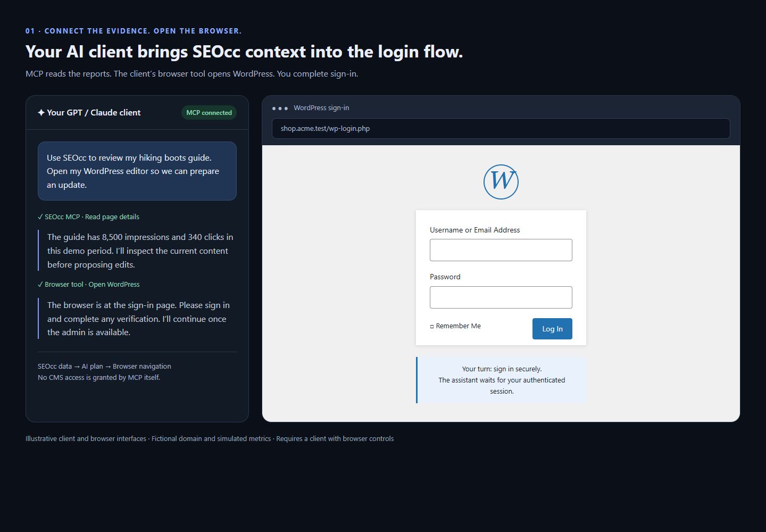Click the Log In button

552,329
